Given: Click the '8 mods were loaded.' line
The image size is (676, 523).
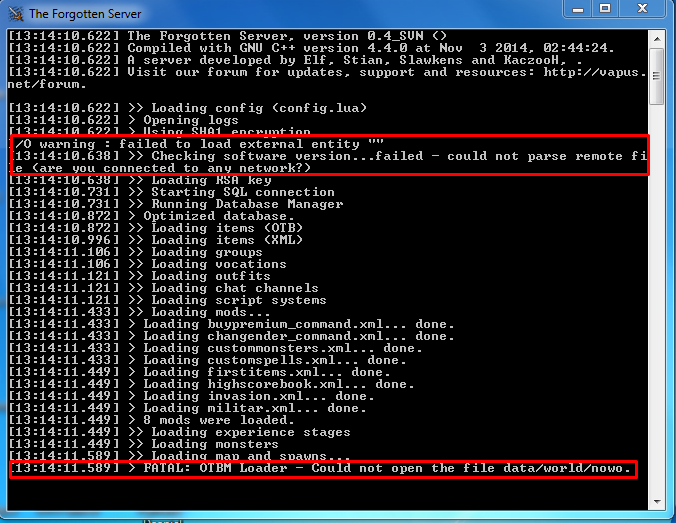Looking at the screenshot, I should click(x=152, y=420).
